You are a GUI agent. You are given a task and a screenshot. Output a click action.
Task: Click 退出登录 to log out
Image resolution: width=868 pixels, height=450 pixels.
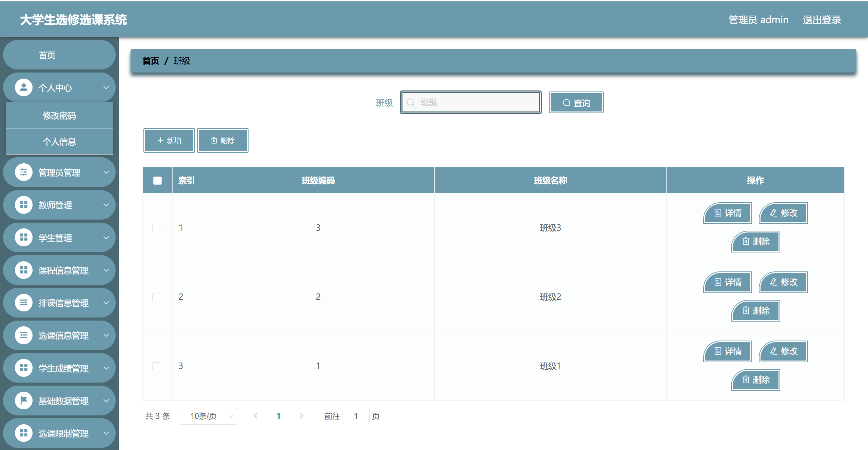point(822,20)
